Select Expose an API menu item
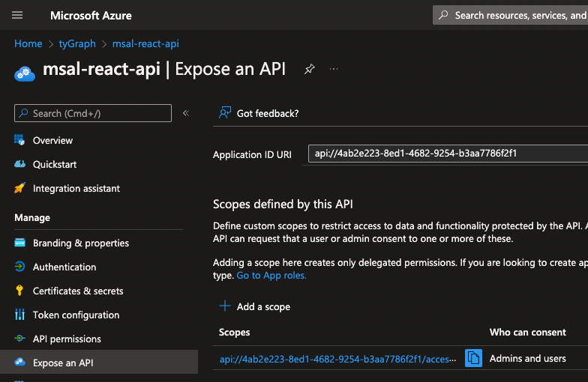This screenshot has width=588, height=382. coord(99,363)
